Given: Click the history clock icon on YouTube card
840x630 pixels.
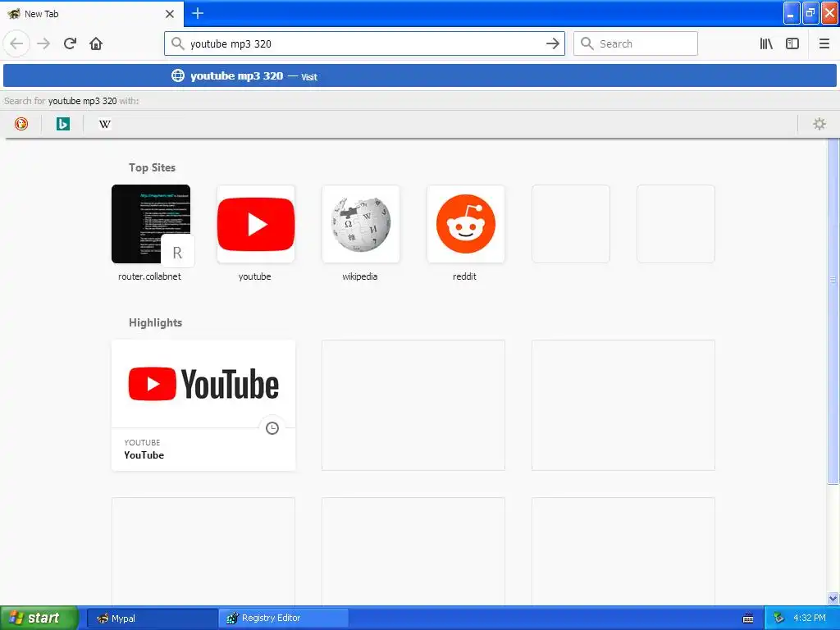Looking at the screenshot, I should (x=272, y=428).
